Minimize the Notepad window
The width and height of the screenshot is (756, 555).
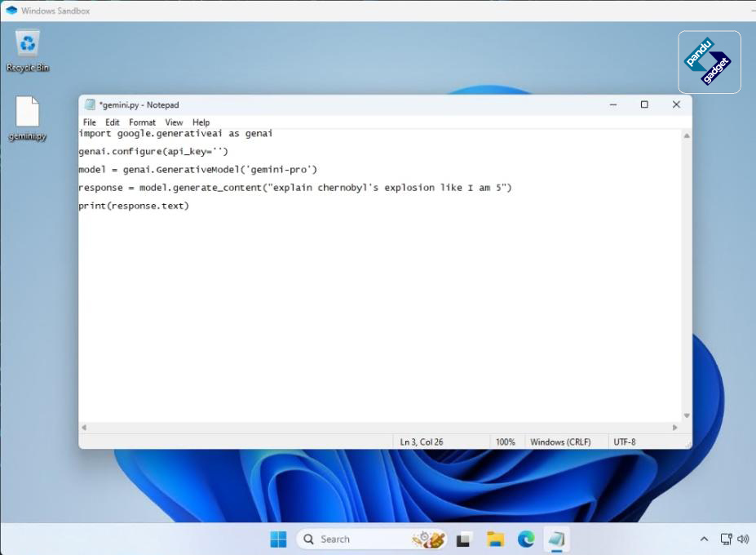tap(612, 104)
